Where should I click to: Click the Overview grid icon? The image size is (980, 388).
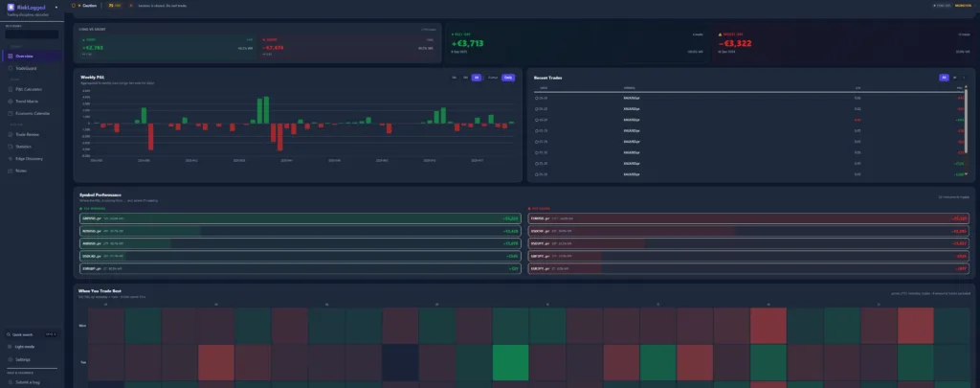[10, 57]
